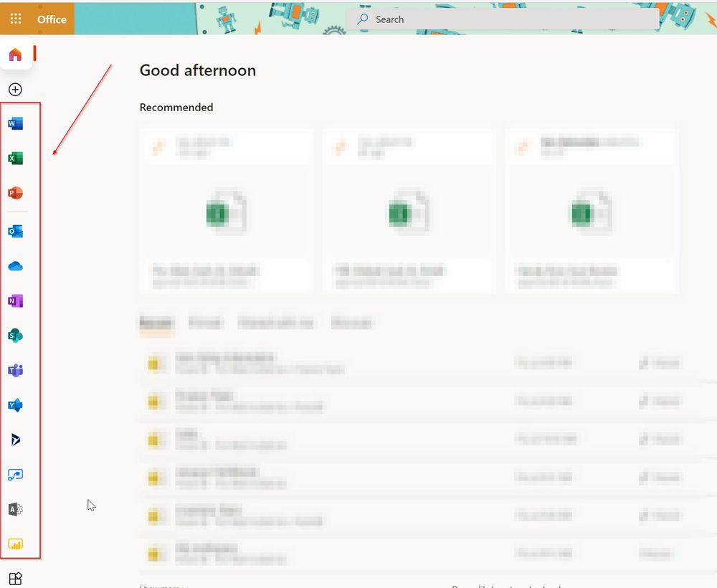
Task: Open Dynamics 365 from the sidebar
Action: (x=15, y=440)
